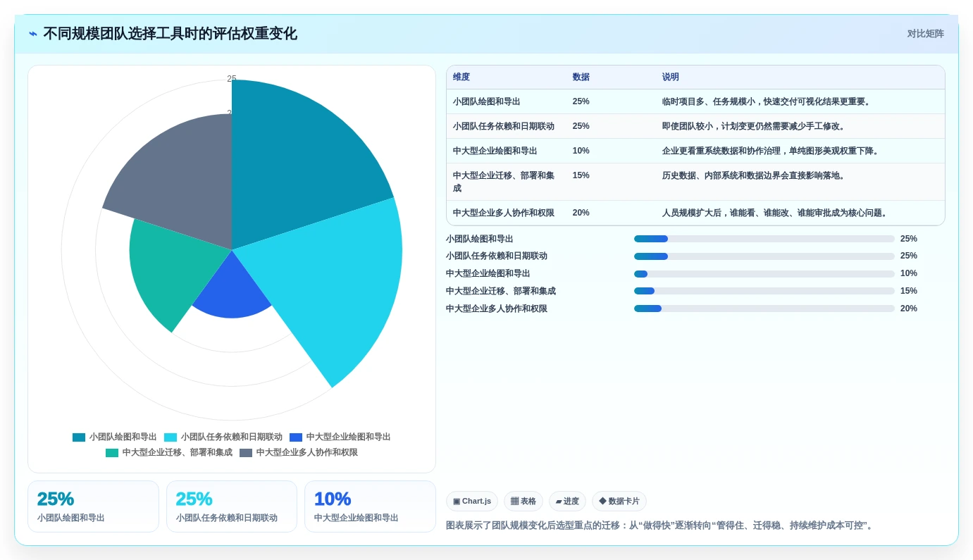Click the 15% progress label
Image resolution: width=973 pixels, height=560 pixels.
[x=909, y=291]
